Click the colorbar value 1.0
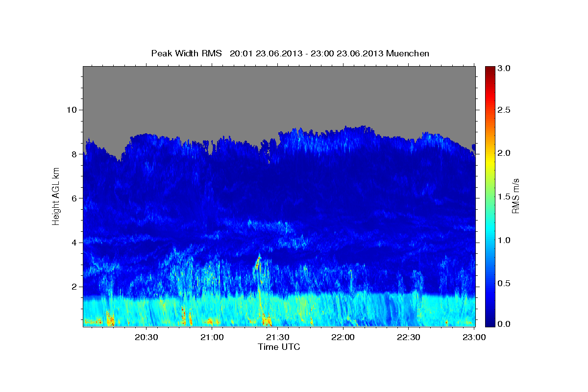 (505, 240)
